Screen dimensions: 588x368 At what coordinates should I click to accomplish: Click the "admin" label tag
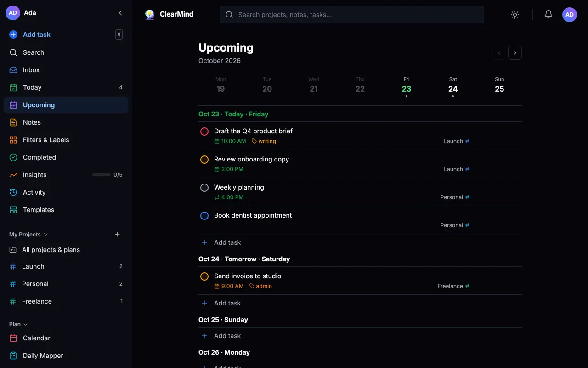[x=260, y=286]
